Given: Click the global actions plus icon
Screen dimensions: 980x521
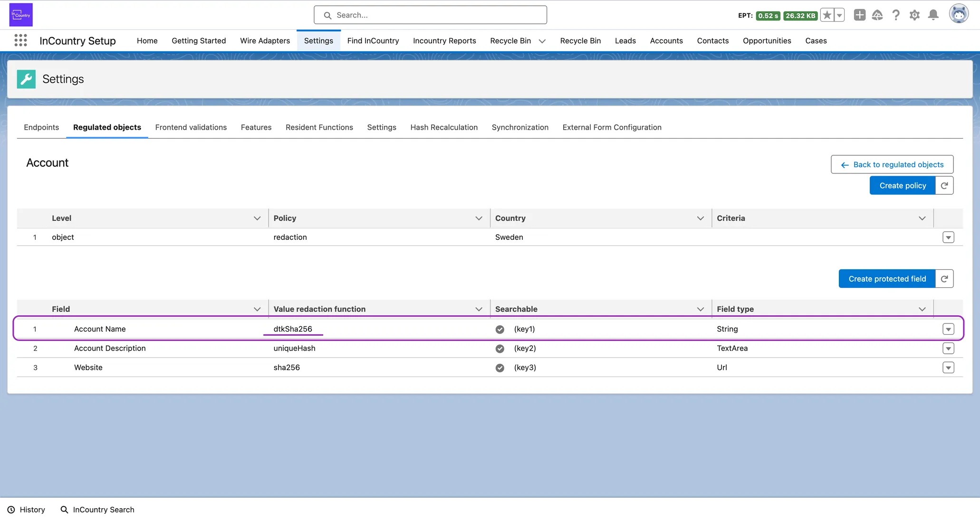Looking at the screenshot, I should coord(859,15).
